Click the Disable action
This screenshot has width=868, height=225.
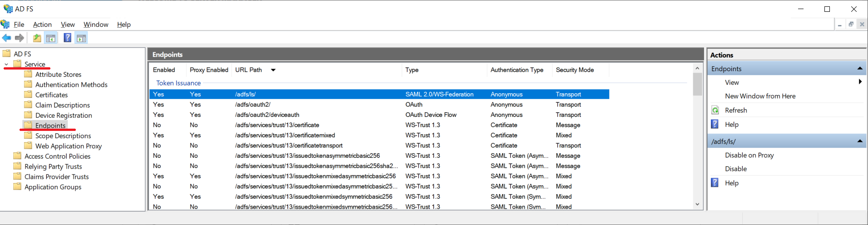(735, 169)
